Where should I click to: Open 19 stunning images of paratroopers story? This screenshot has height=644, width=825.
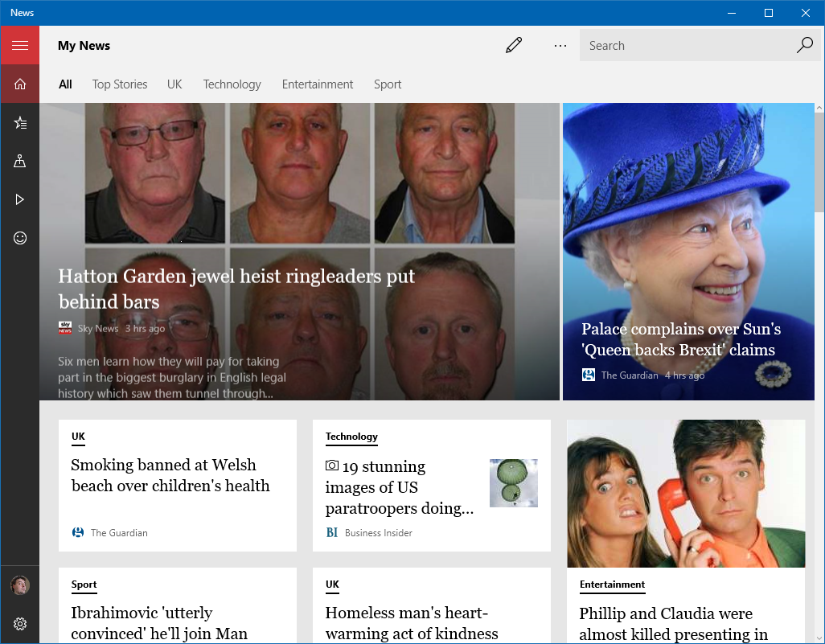pos(400,487)
